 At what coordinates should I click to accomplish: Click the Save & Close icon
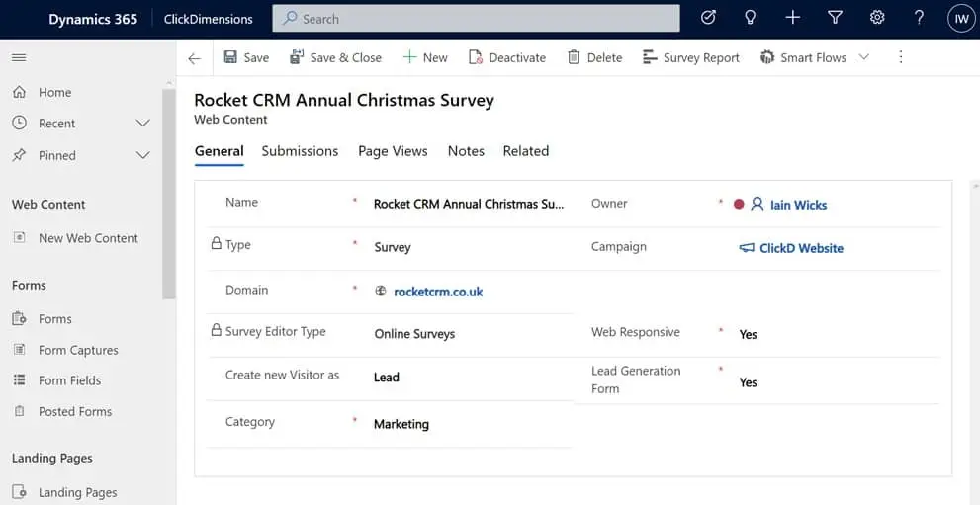(297, 57)
